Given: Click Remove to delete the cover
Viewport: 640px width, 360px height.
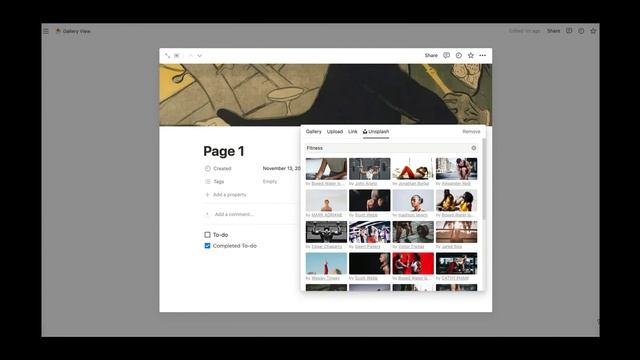Looking at the screenshot, I should point(471,131).
